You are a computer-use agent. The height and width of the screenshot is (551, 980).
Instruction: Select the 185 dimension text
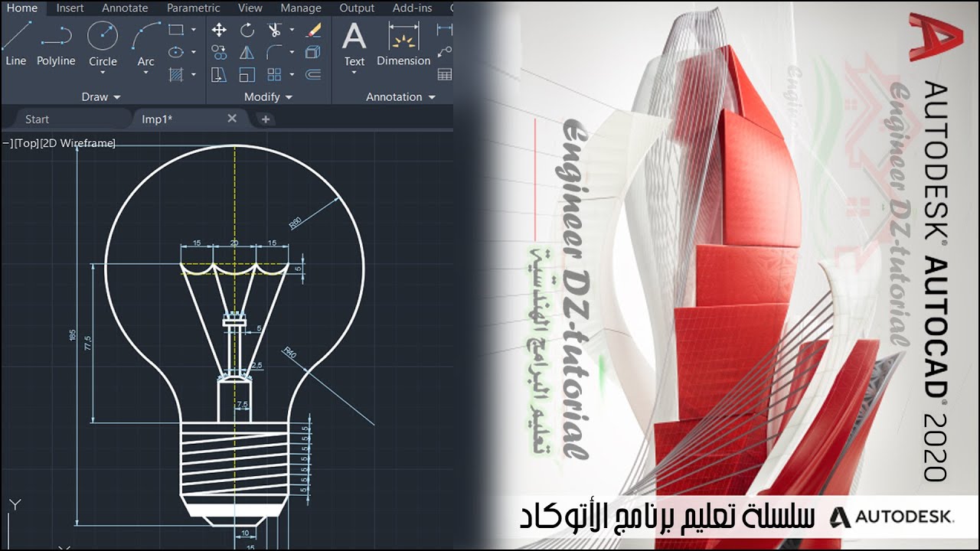point(73,335)
